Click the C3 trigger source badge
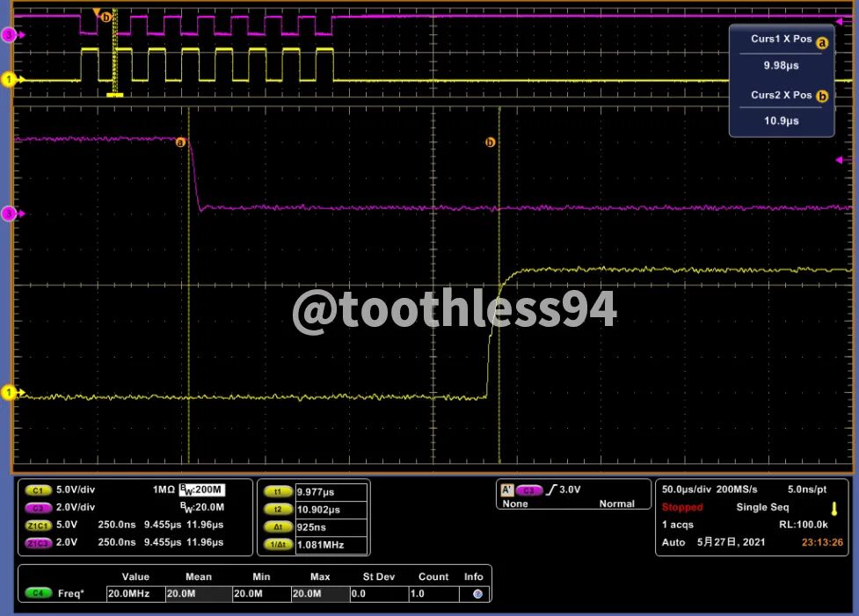Screen dimensions: 859x616 (x=528, y=490)
